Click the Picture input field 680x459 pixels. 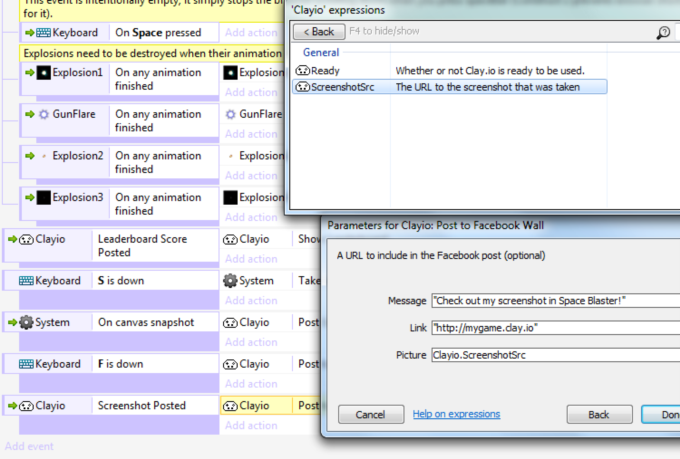(x=556, y=355)
